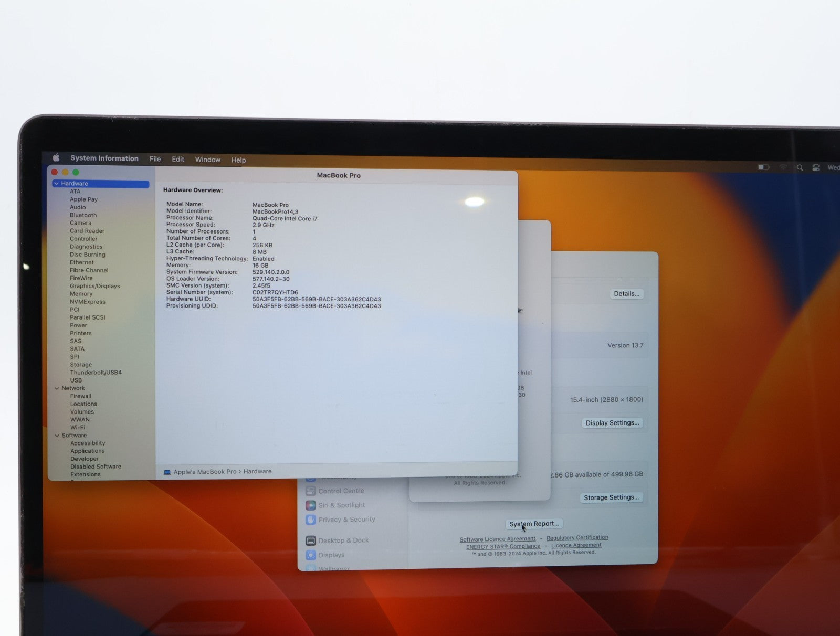Image resolution: width=840 pixels, height=636 pixels.
Task: Open Control Centre menu bar icon
Action: 816,168
